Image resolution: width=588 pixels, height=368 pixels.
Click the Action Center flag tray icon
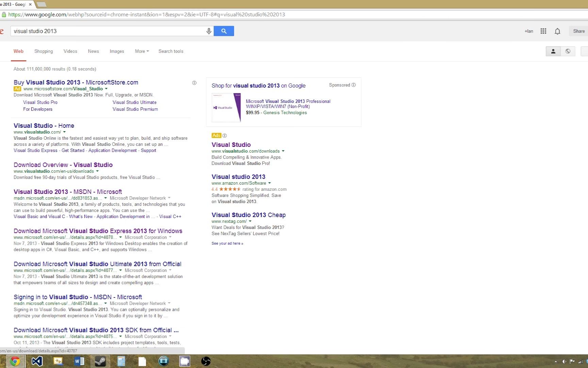(x=572, y=362)
